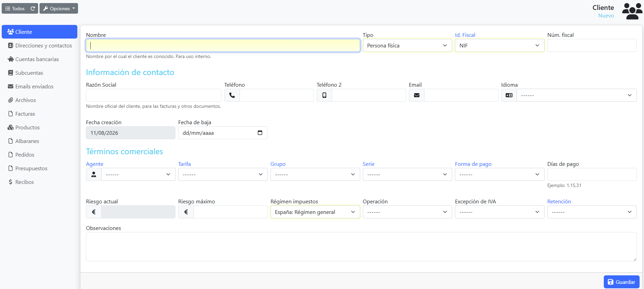This screenshot has height=289, width=644.
Task: Expand the Retención dropdown
Action: point(592,212)
